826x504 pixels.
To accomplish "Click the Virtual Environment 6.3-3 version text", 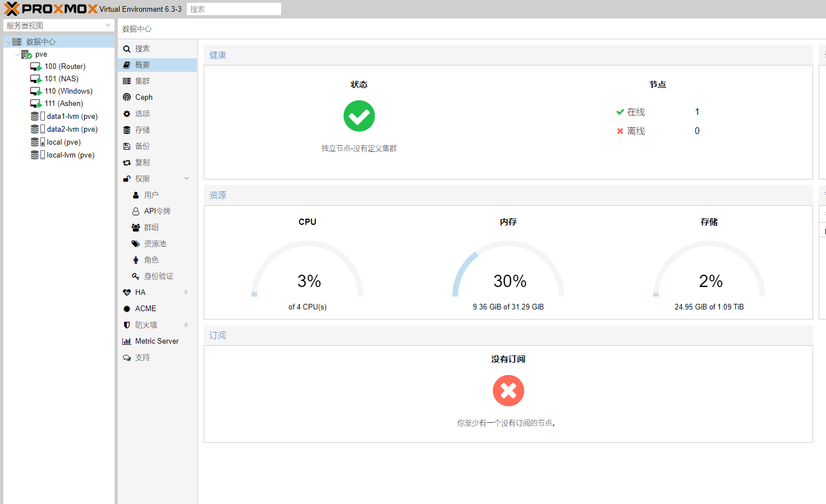I will (x=141, y=10).
